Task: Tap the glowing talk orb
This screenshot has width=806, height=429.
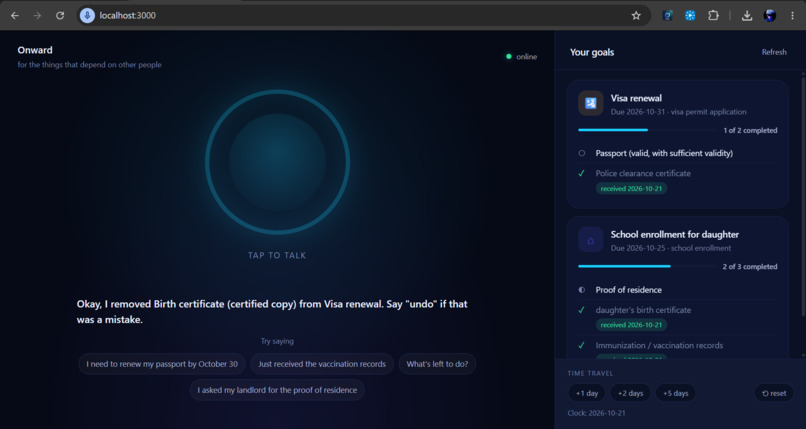Action: click(x=278, y=162)
